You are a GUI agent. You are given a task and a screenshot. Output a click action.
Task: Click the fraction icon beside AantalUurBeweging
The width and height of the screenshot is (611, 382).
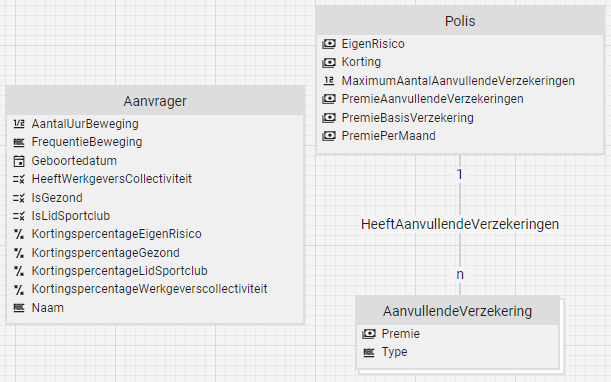click(x=19, y=124)
